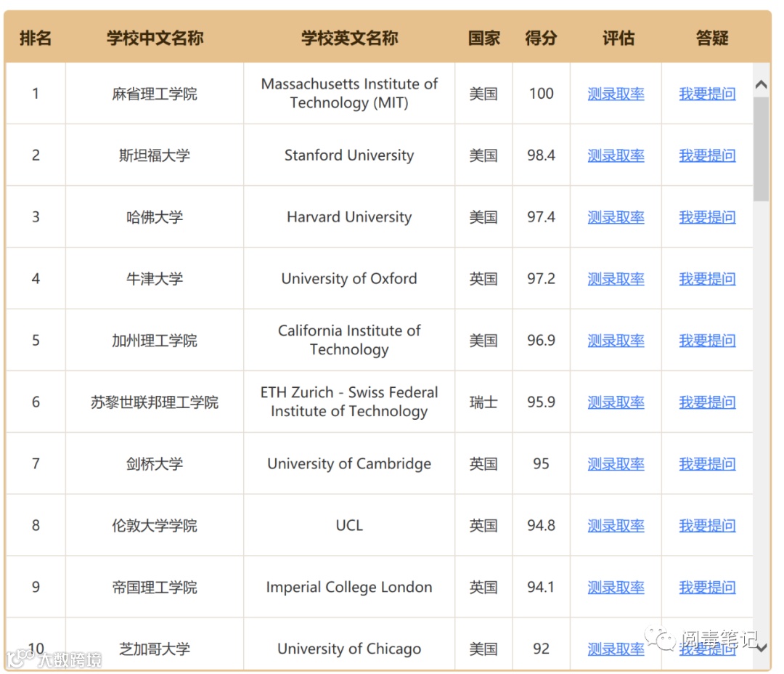Open 我要提问 link for MIT row
The height and width of the screenshot is (674, 784).
(707, 94)
